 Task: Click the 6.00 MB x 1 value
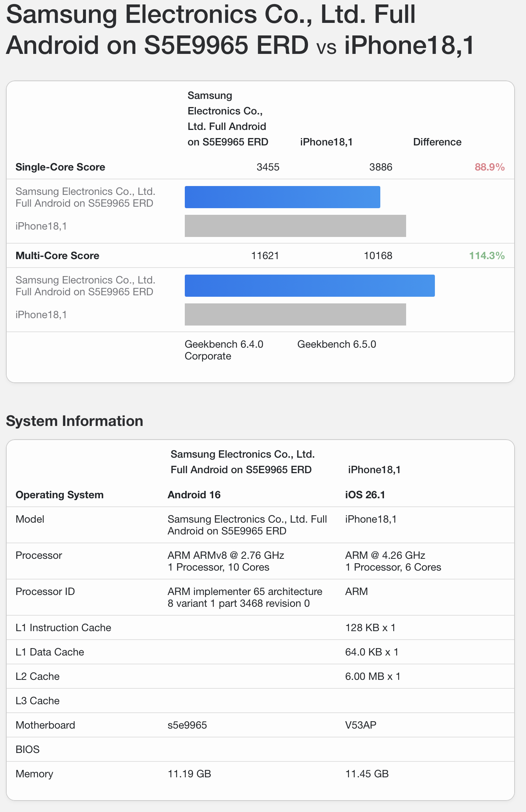pos(373,677)
